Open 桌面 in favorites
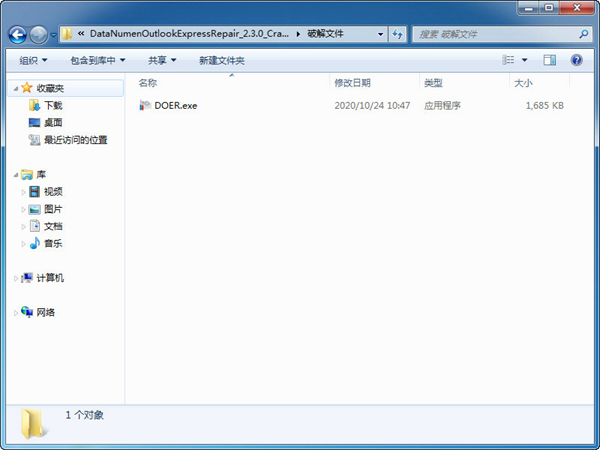 pyautogui.click(x=53, y=122)
